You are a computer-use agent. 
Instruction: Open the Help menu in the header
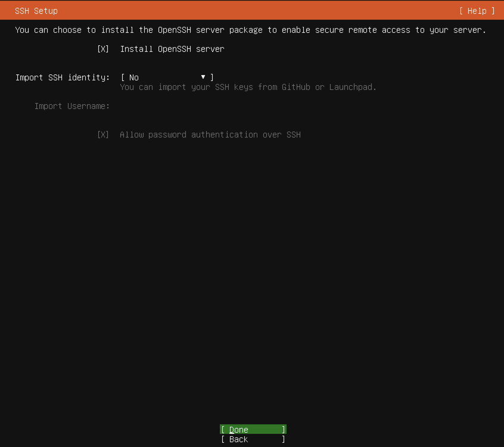(477, 11)
